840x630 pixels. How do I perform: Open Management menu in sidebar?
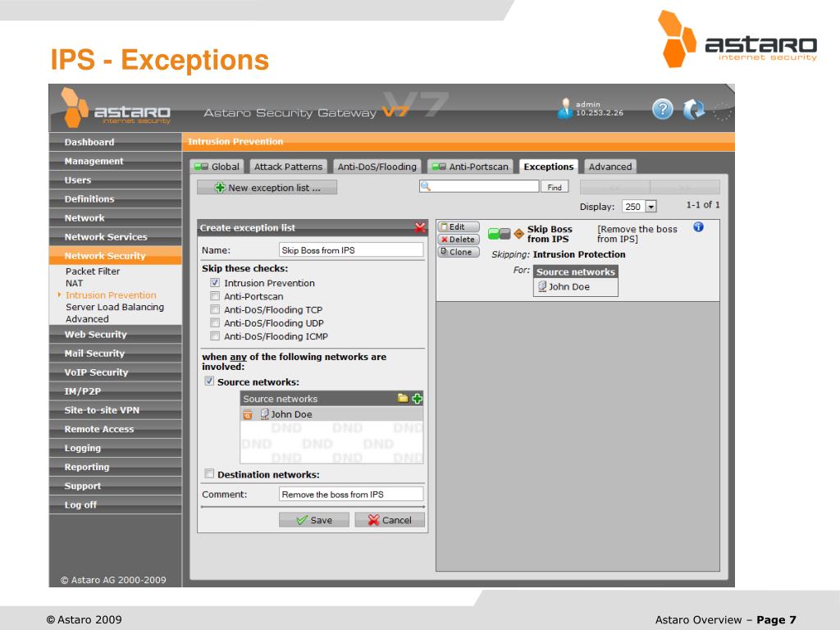point(115,161)
